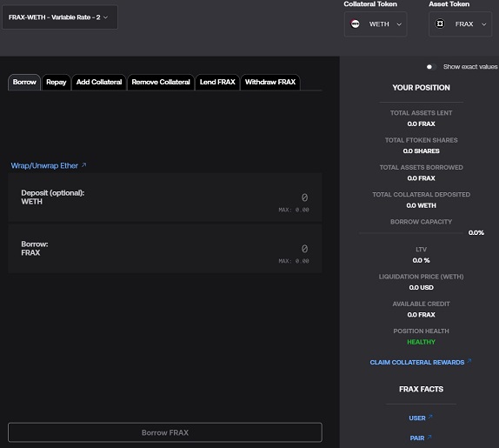Viewport: 499px width, 448px height.
Task: Click the FRAX token logo icon
Action: coord(440,23)
